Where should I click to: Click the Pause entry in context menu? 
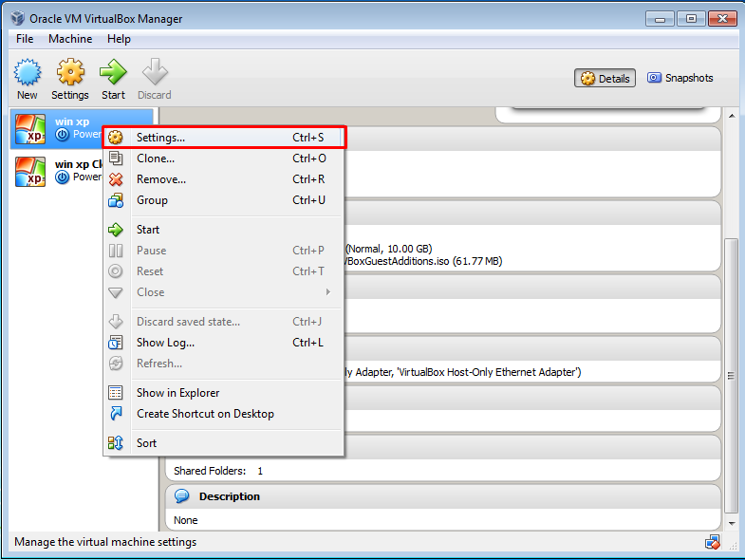pos(223,251)
